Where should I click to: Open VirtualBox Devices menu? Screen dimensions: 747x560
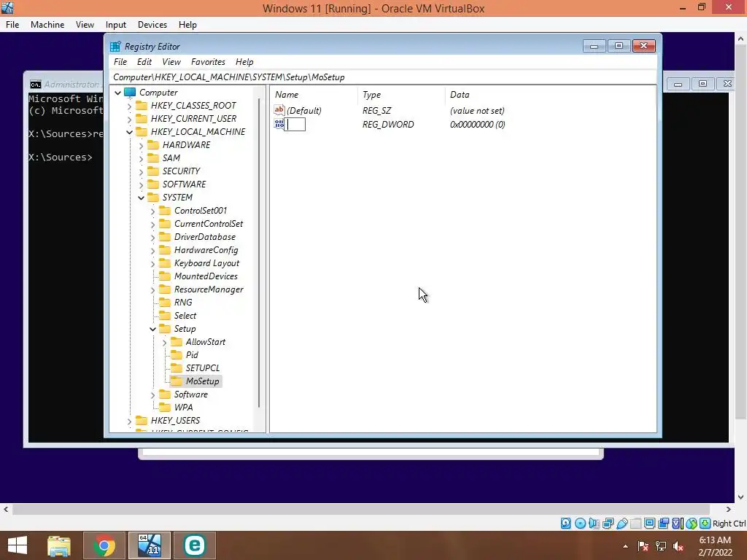pyautogui.click(x=152, y=25)
